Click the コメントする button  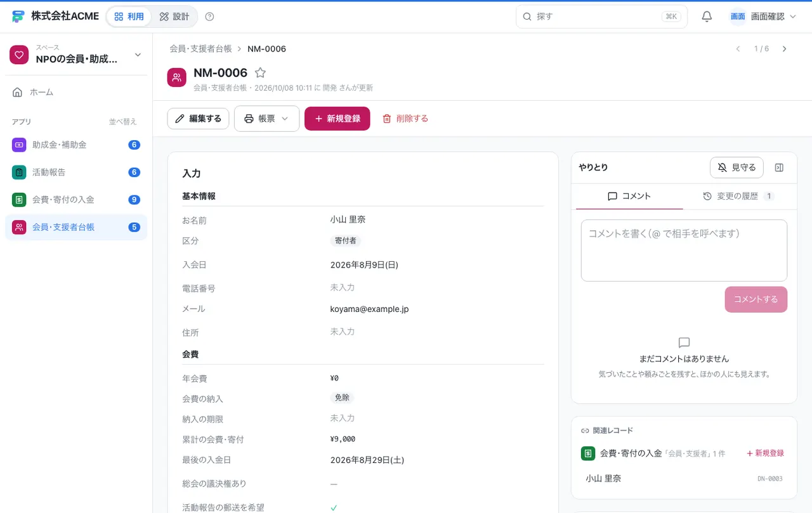point(756,299)
